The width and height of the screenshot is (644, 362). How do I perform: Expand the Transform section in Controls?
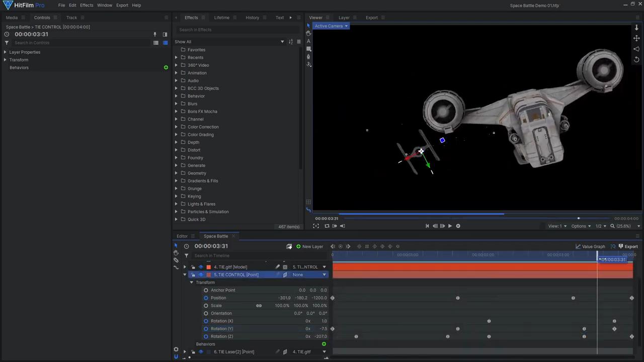pyautogui.click(x=5, y=60)
